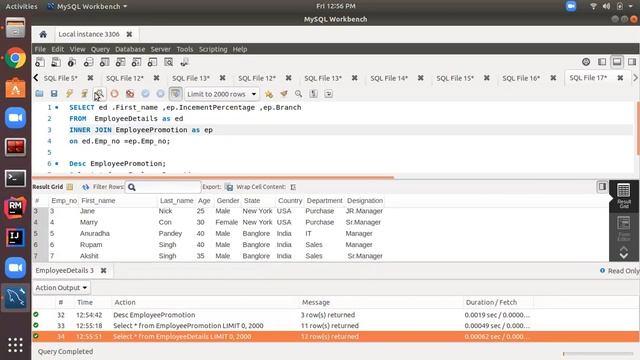The height and width of the screenshot is (360, 640).
Task: Open a script file folder icon
Action: pos(39,93)
